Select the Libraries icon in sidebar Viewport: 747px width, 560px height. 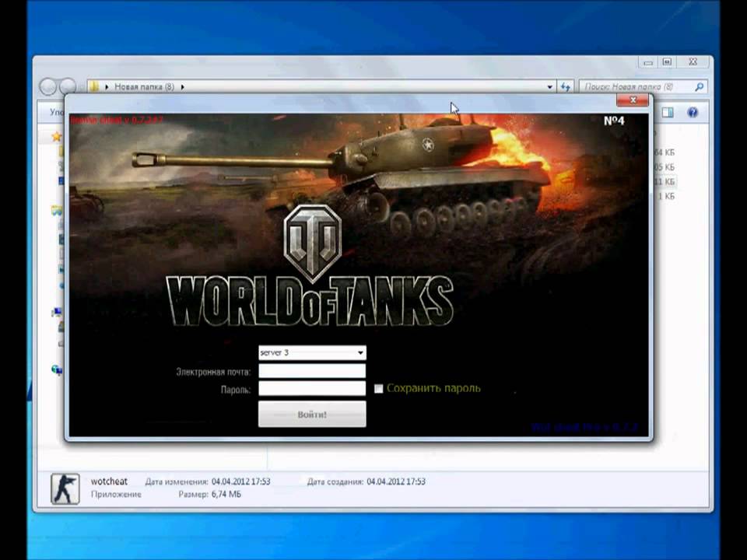tap(57, 210)
